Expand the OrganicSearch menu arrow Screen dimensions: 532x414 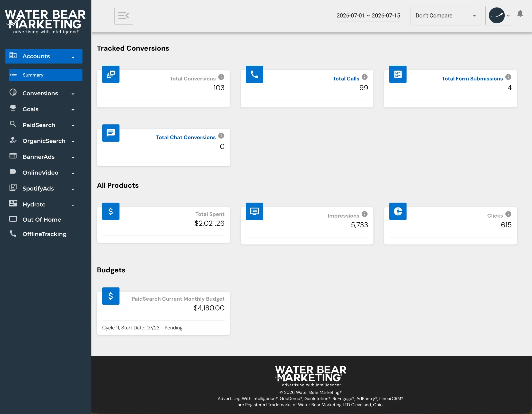(73, 142)
